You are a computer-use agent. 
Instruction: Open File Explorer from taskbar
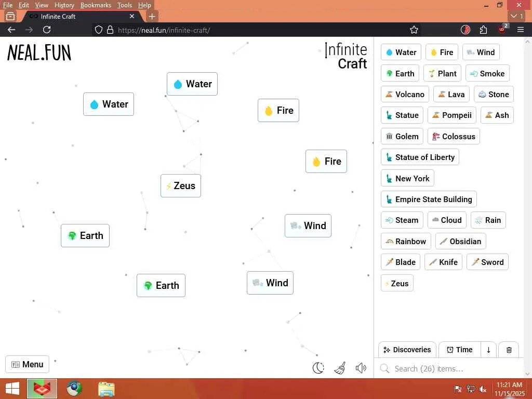coord(106,389)
